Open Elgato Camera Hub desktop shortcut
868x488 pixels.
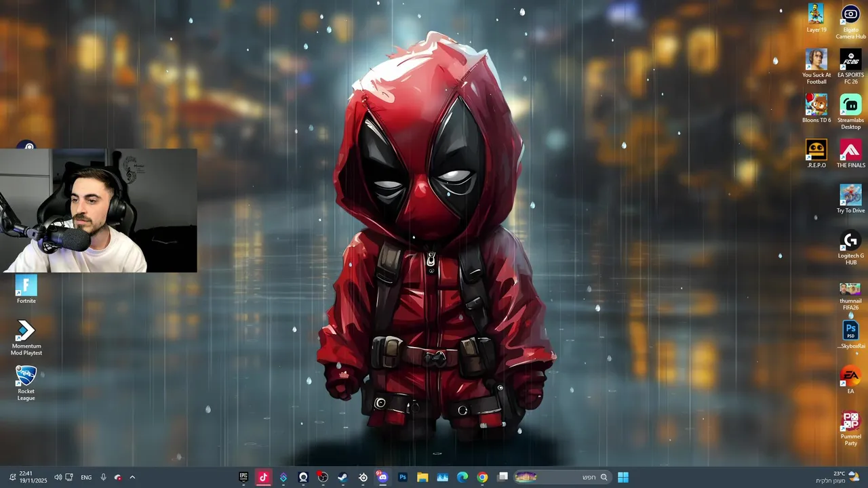tap(850, 21)
